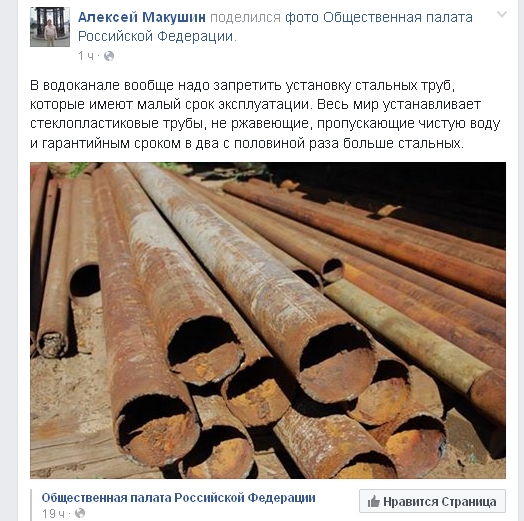
Task: Click the Алексей Макушин name link
Action: click(x=142, y=17)
